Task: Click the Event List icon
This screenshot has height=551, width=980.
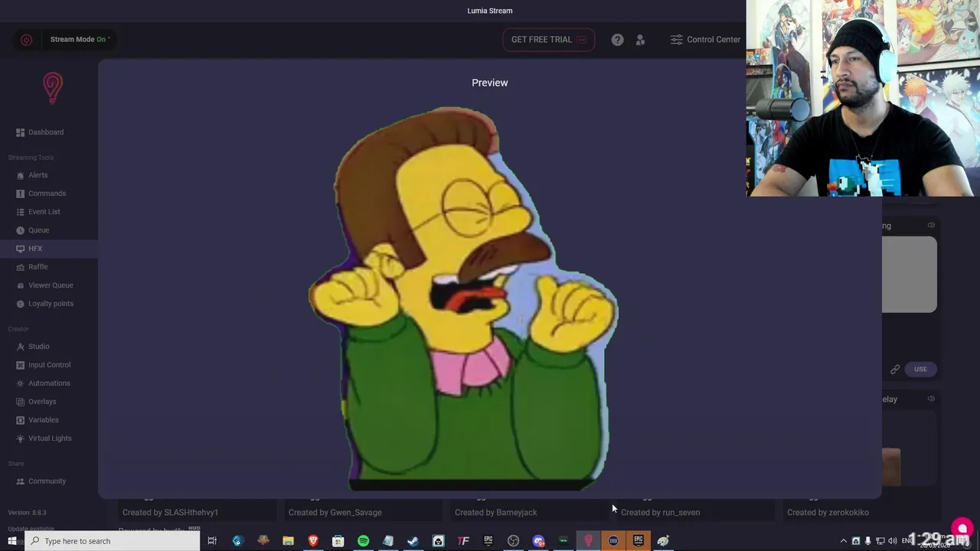Action: (x=20, y=212)
